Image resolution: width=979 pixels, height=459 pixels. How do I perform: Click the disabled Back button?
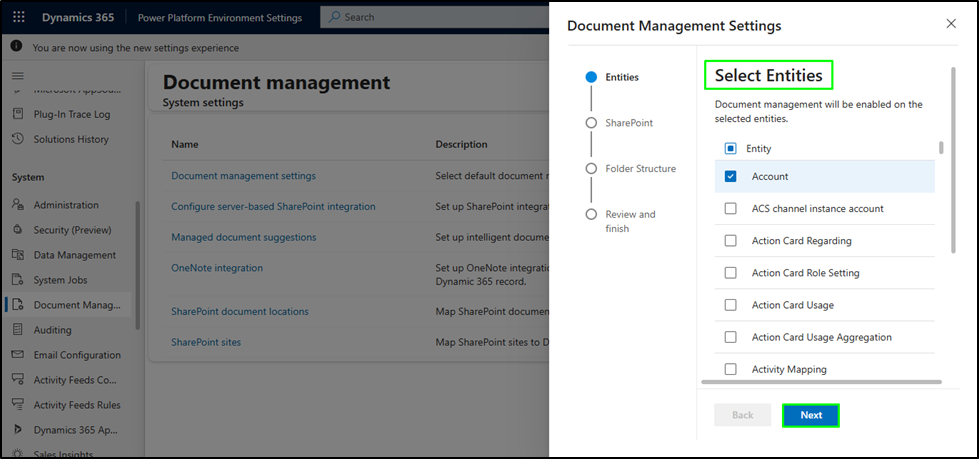[x=742, y=415]
